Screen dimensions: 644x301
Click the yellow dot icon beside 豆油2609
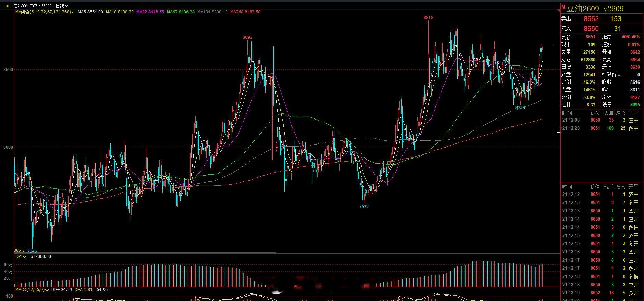7,6
